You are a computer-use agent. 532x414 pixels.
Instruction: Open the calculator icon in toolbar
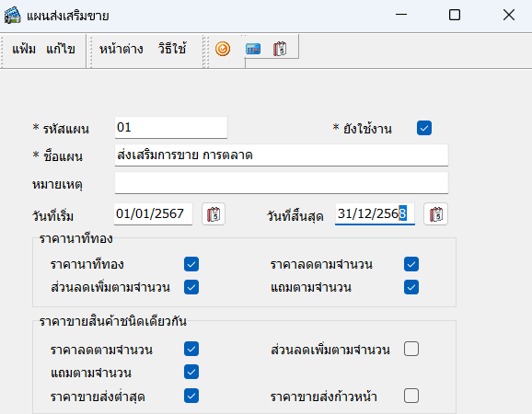pyautogui.click(x=253, y=49)
